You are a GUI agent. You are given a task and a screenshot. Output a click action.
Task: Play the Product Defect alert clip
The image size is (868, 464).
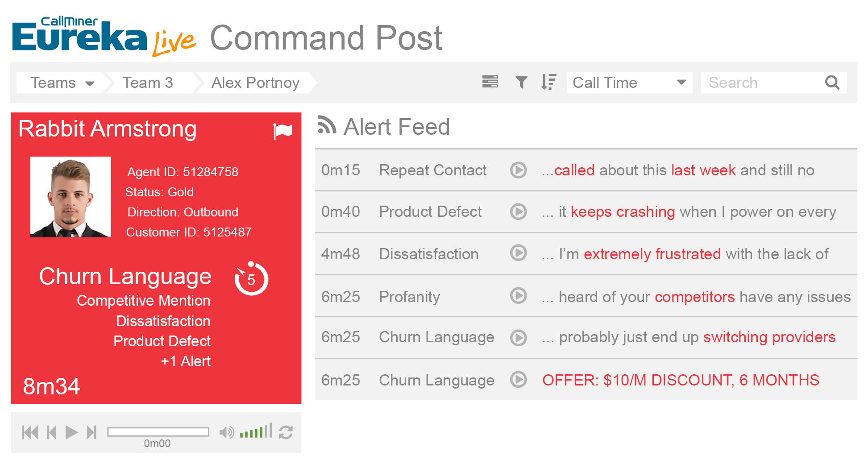pyautogui.click(x=518, y=211)
